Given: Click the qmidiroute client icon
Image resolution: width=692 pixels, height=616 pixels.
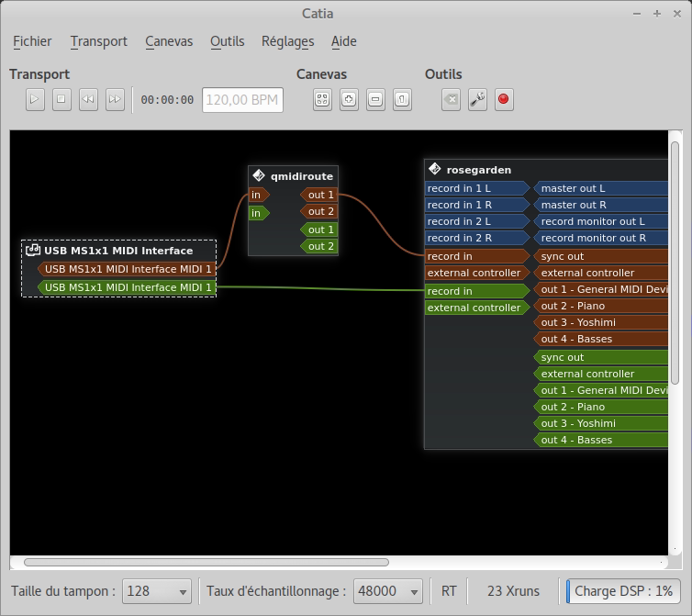Looking at the screenshot, I should point(259,175).
